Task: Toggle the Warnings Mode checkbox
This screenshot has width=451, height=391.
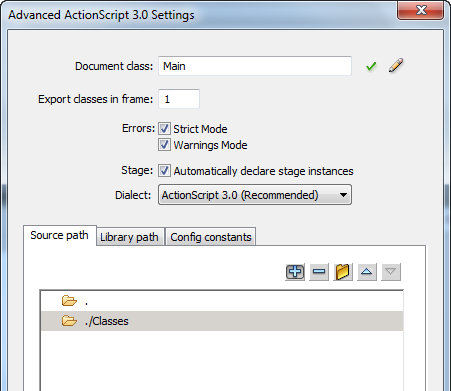Action: point(164,145)
